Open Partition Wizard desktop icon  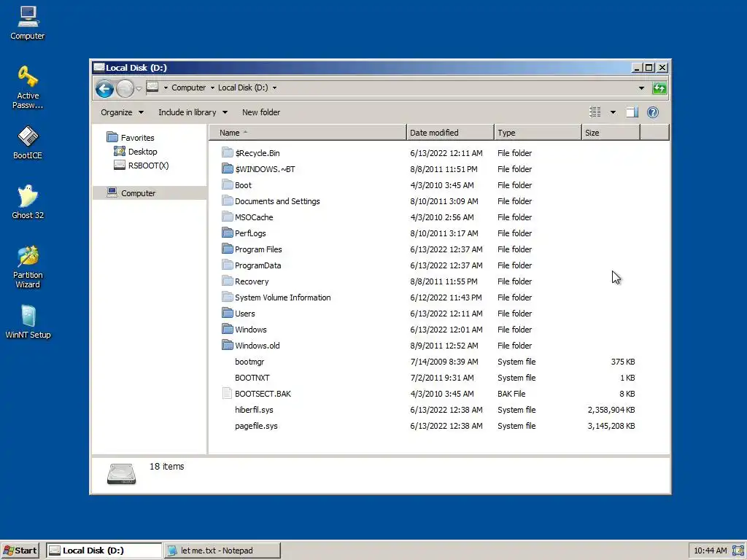28,267
